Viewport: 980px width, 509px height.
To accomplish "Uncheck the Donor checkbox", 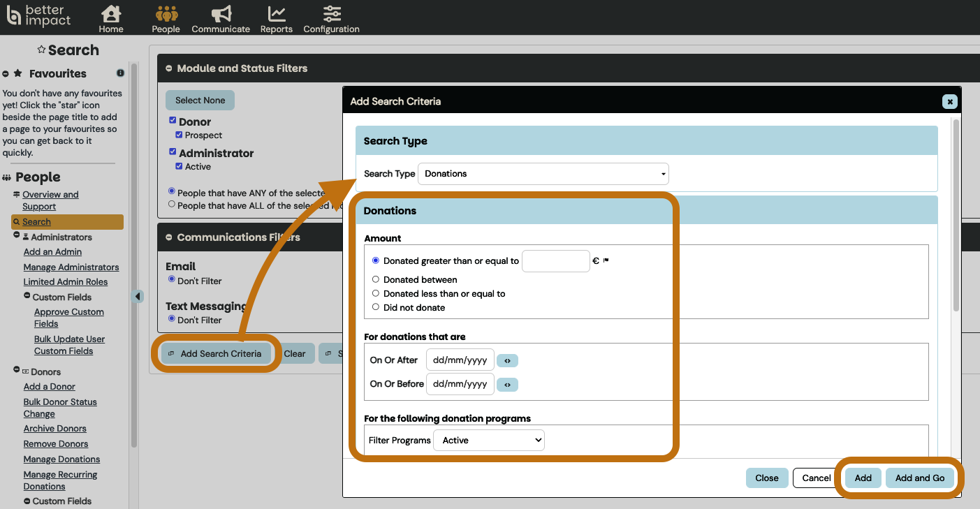I will (173, 121).
